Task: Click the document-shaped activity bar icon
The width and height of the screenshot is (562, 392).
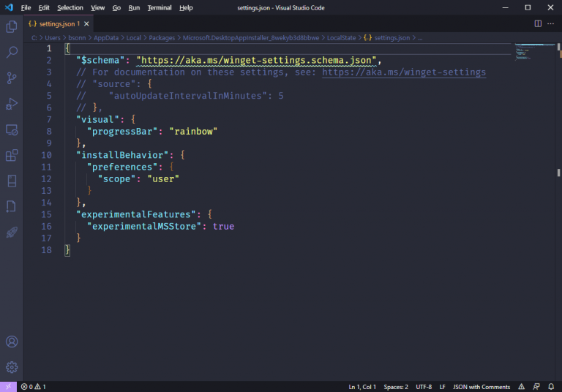Action: [12, 207]
